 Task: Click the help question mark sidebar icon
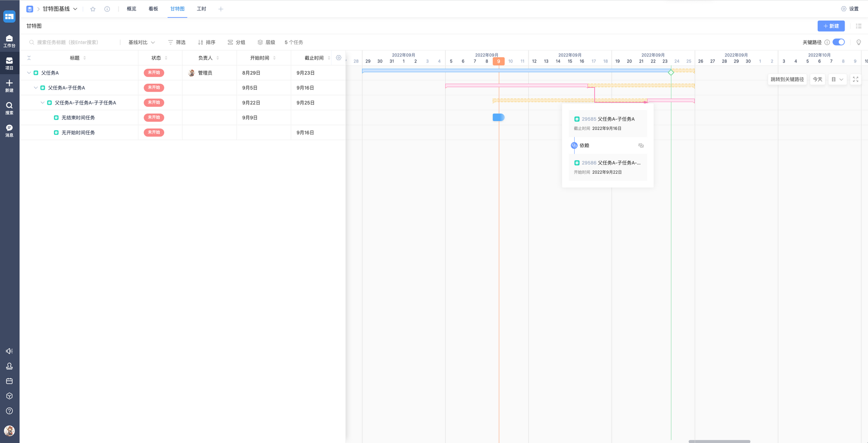pos(9,411)
